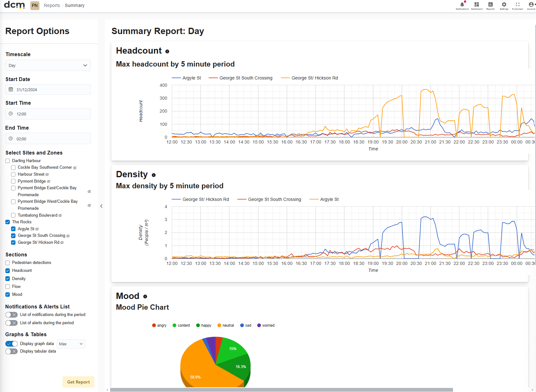Enable the Flow section checkbox
This screenshot has height=392, width=536.
(8, 287)
